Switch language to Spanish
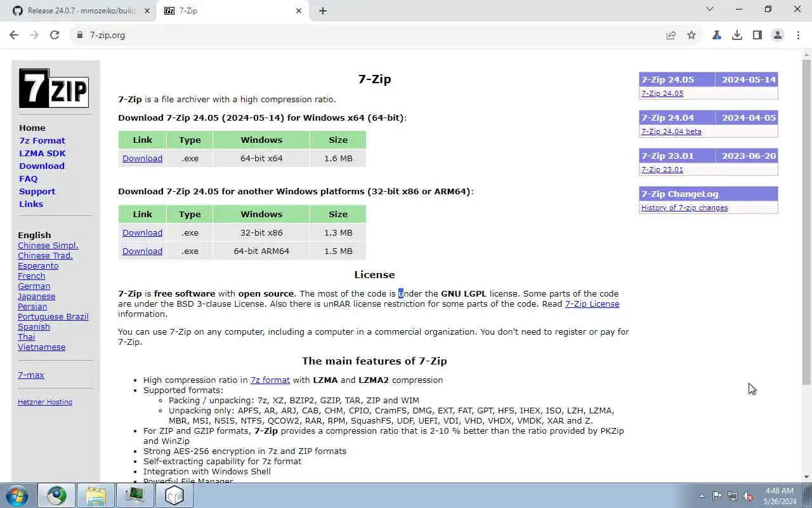Viewport: 812px width, 508px height. (34, 326)
